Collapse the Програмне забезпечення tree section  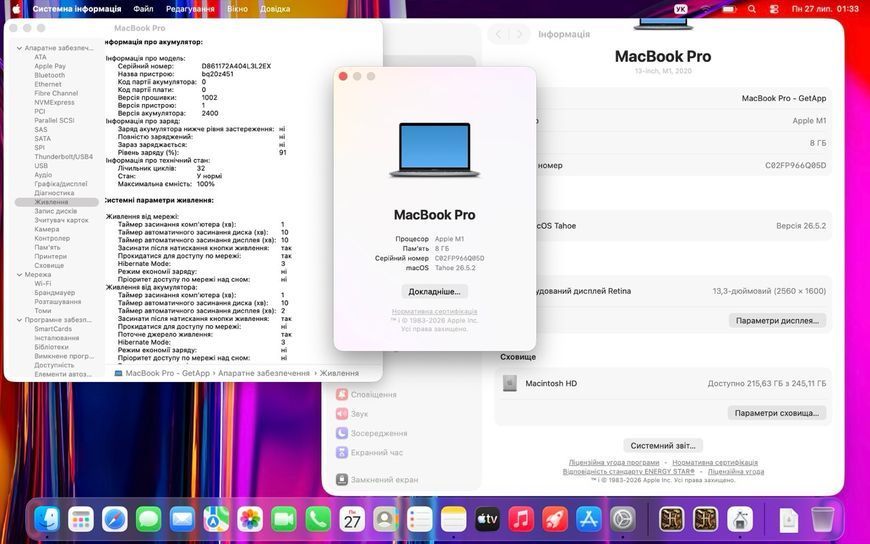tap(19, 320)
